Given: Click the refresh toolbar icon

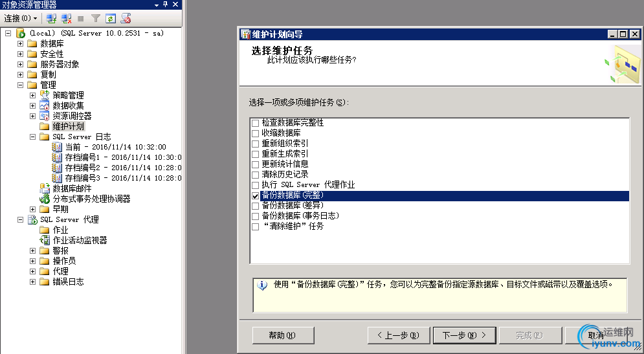Looking at the screenshot, I should click(x=111, y=18).
